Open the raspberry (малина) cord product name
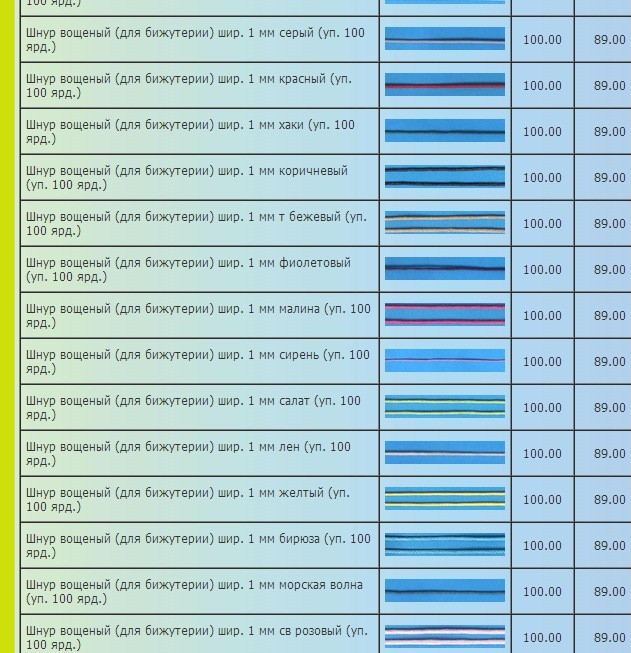Image resolution: width=631 pixels, height=653 pixels. [x=198, y=316]
